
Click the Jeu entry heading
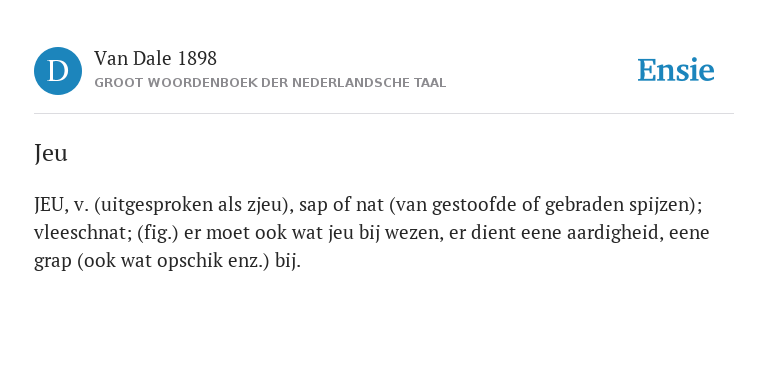pos(51,153)
